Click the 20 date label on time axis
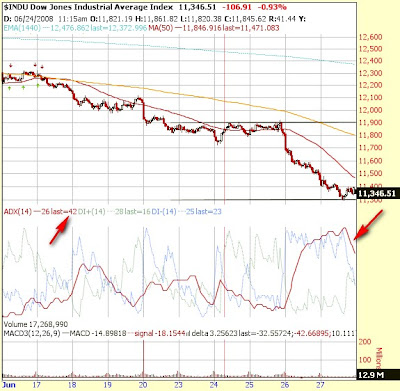400x391 pixels. pos(143,385)
